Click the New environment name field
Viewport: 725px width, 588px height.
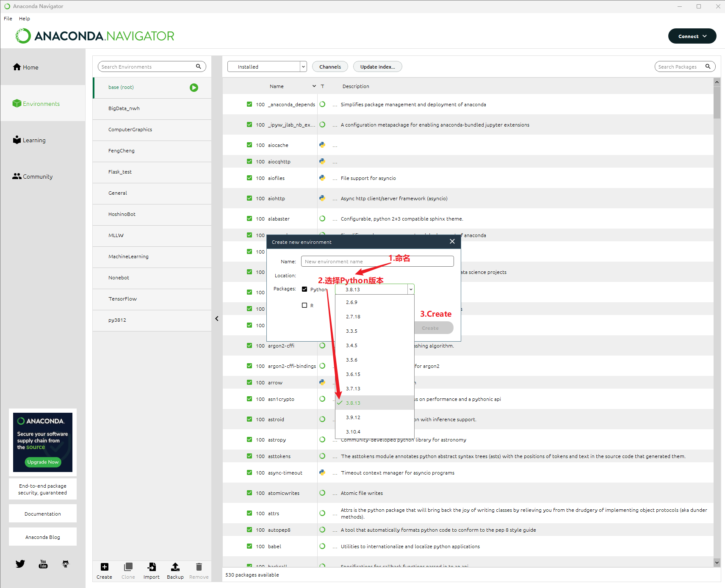click(x=377, y=261)
